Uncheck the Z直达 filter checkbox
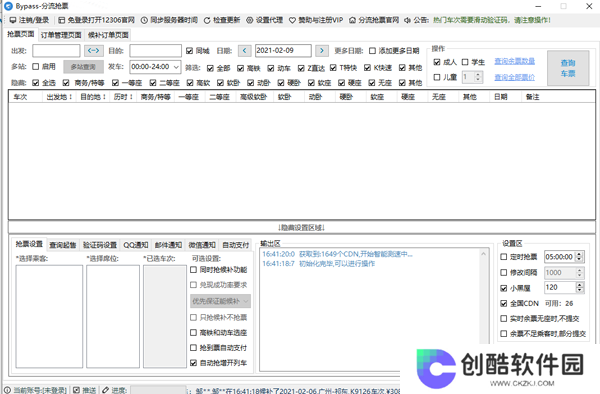 pos(301,68)
